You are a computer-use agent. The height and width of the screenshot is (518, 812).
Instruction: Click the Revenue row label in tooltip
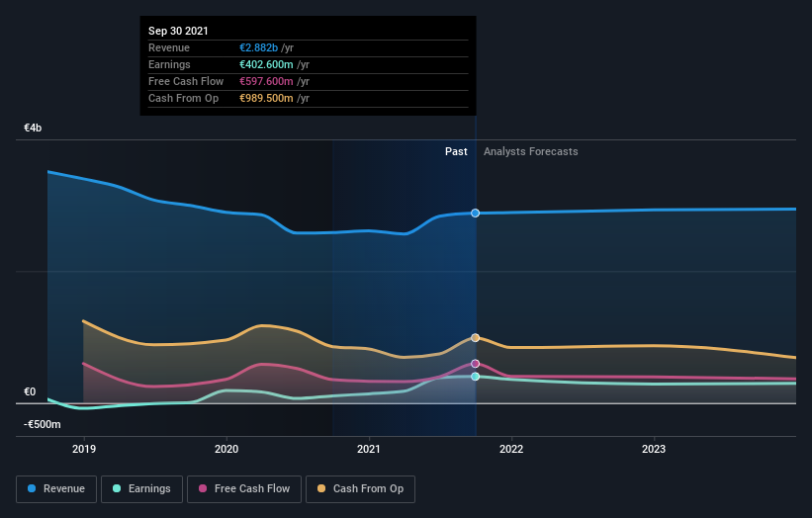[169, 47]
